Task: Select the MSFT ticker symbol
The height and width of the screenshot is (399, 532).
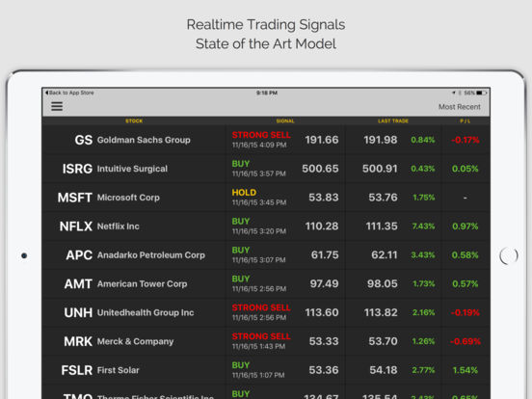Action: [75, 198]
